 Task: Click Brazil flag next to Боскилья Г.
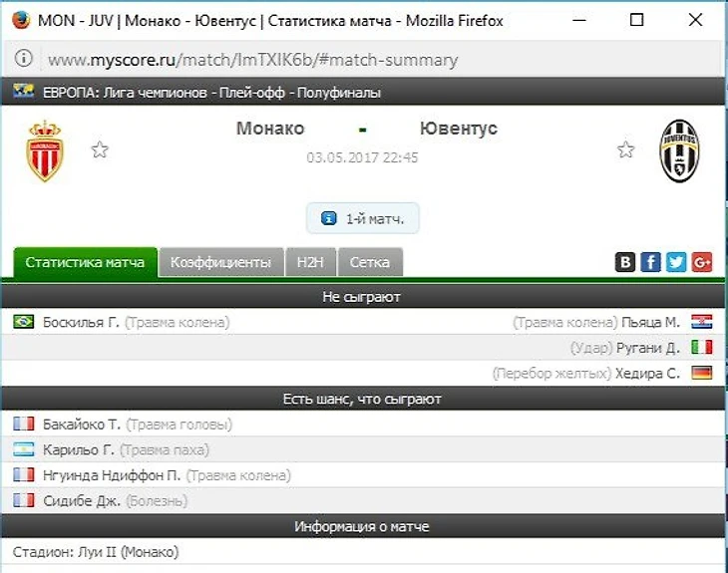pyautogui.click(x=23, y=322)
